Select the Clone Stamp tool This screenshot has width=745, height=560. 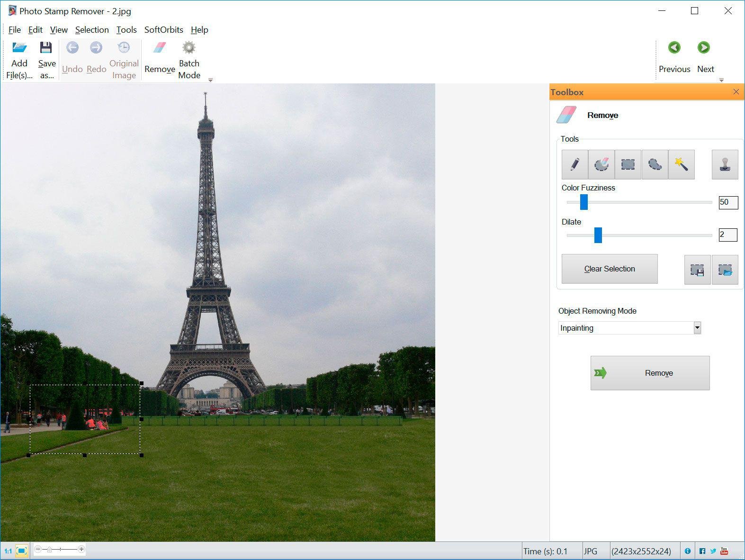click(x=725, y=164)
